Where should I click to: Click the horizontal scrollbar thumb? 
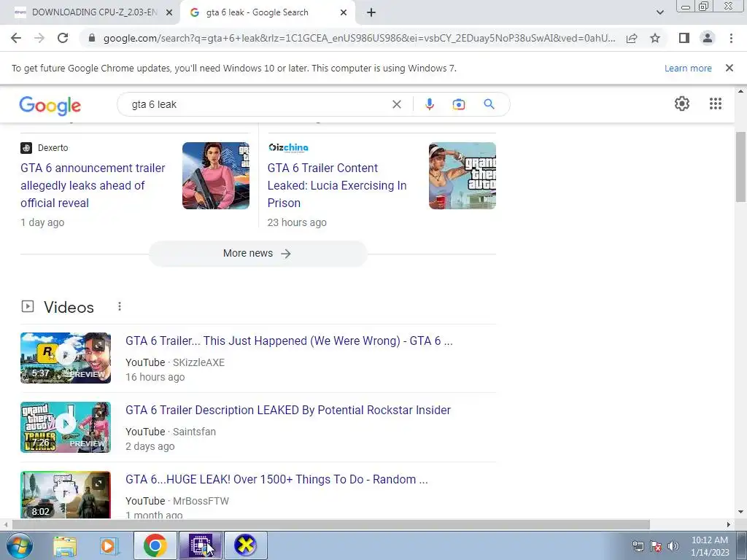330,524
